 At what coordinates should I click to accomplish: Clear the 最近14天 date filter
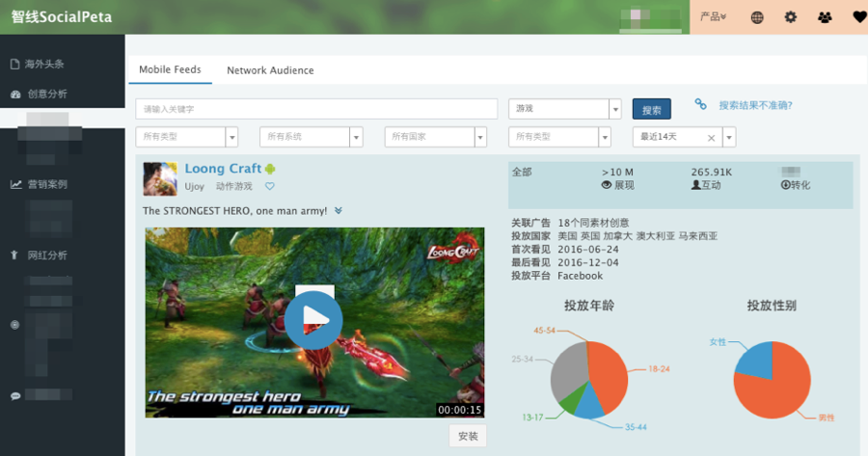[711, 138]
